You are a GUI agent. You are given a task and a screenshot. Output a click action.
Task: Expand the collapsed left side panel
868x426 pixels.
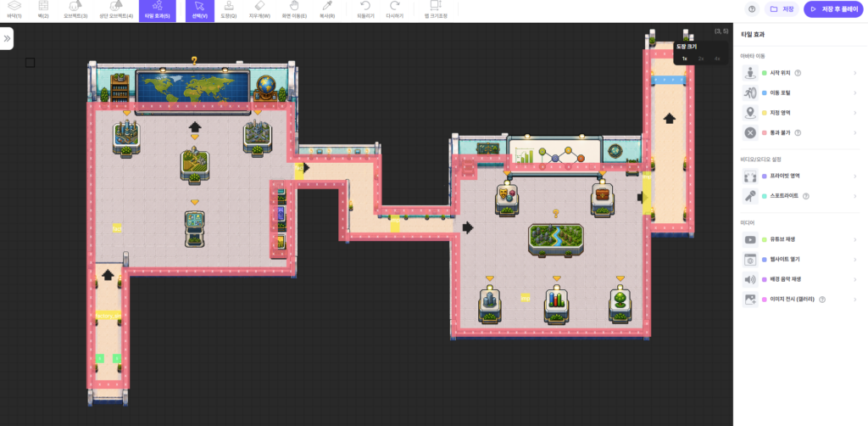(7, 38)
